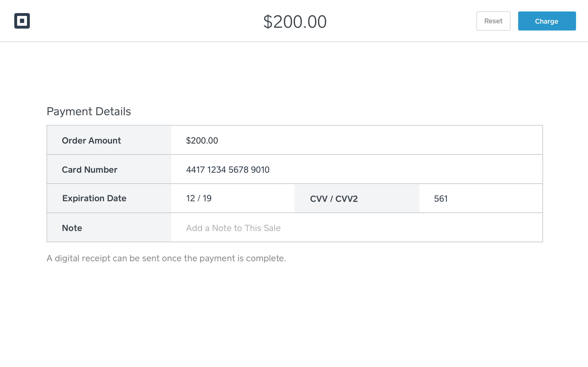Click the expiration year value 19
This screenshot has width=588, height=367.
207,198
